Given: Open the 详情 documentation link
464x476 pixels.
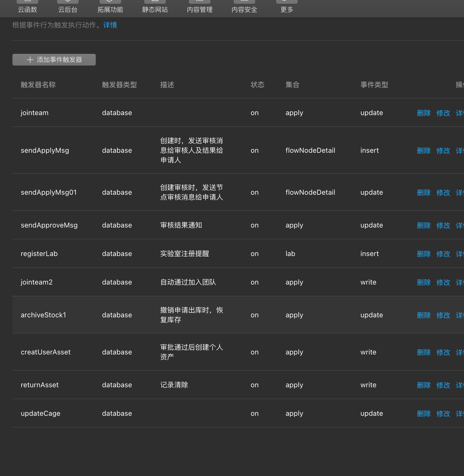Looking at the screenshot, I should pos(110,25).
